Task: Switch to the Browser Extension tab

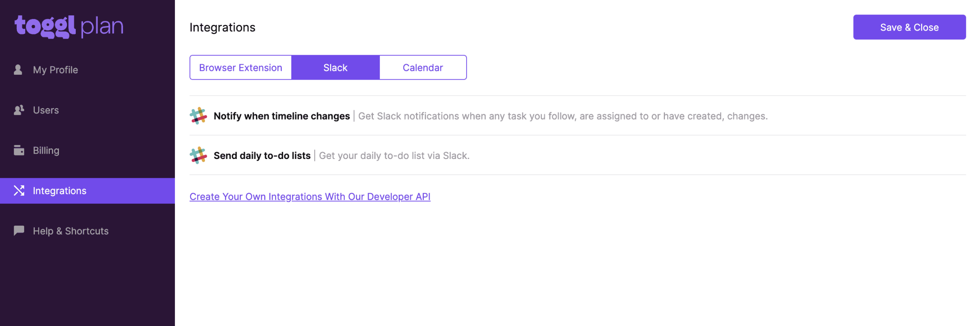Action: pos(240,68)
